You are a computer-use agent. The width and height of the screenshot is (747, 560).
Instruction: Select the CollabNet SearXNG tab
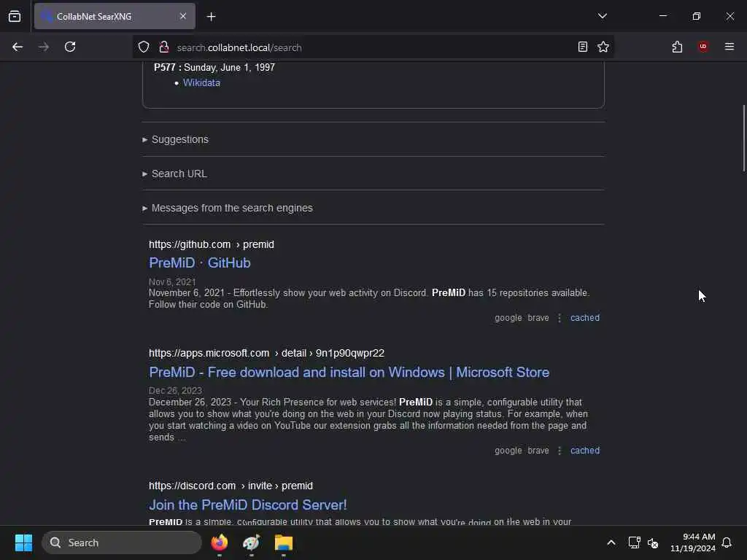click(115, 16)
